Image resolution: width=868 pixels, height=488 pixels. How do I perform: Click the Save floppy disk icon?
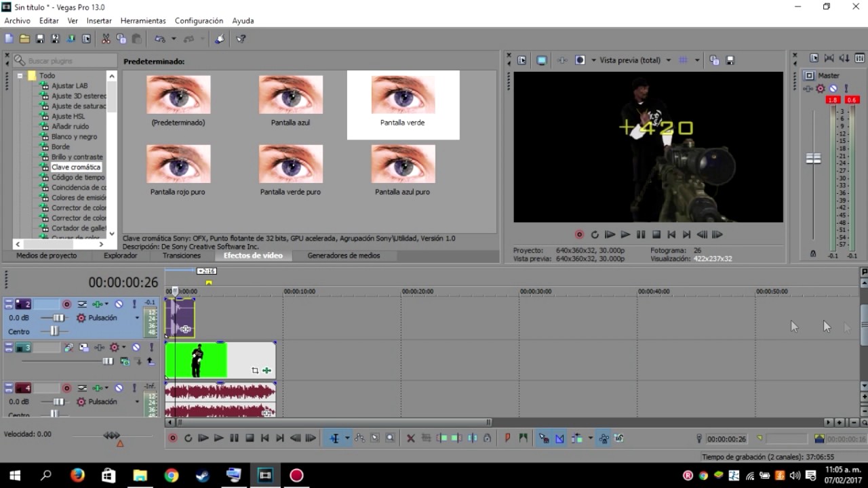pos(40,39)
